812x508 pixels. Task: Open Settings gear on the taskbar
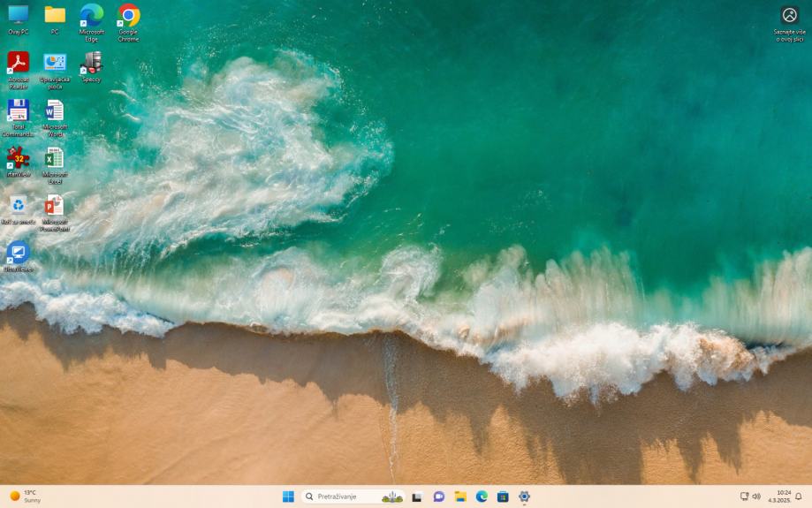click(x=524, y=497)
